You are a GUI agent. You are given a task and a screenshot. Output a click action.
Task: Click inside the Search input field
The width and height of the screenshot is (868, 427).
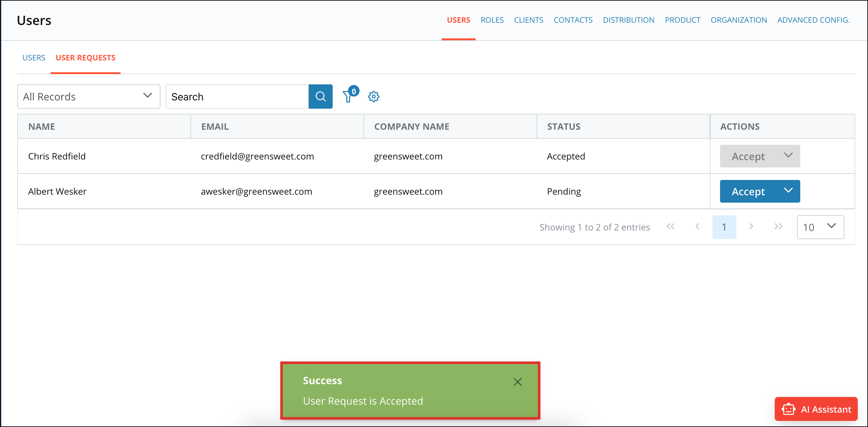236,97
